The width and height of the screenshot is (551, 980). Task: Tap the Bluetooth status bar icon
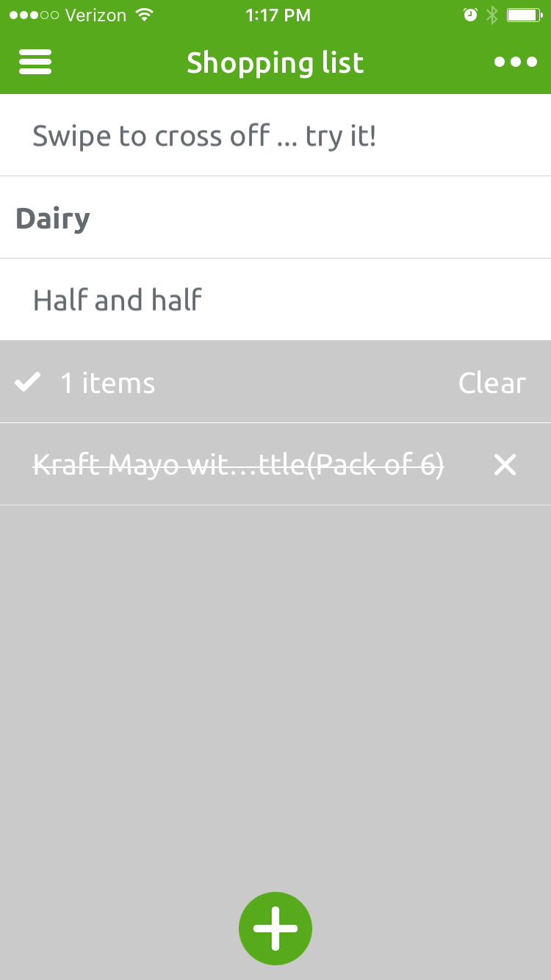492,15
